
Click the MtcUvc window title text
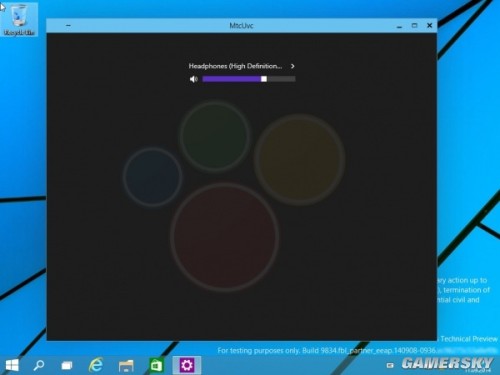(x=241, y=26)
